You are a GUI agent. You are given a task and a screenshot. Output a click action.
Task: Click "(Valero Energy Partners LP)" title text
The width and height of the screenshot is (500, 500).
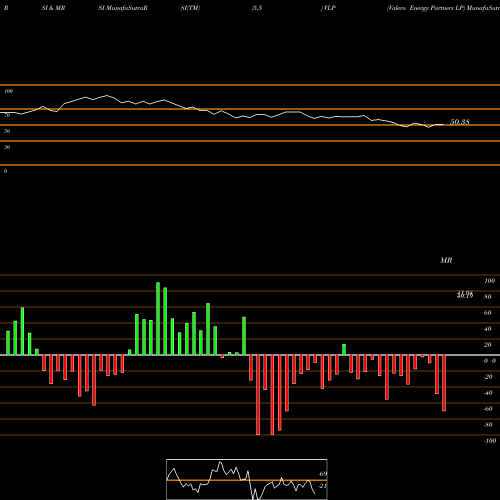tap(426, 8)
